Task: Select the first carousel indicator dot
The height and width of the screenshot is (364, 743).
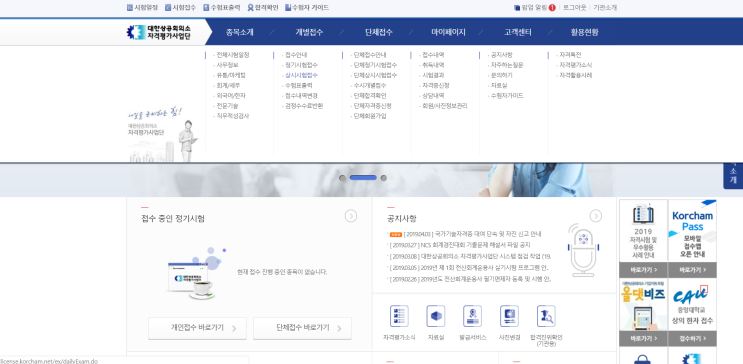Action: click(342, 178)
